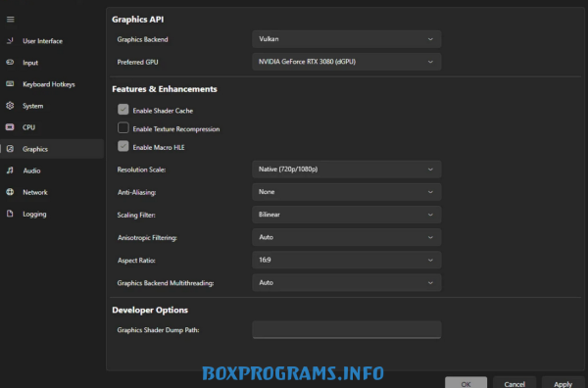Click the Aspect Ratio: label
This screenshot has width=588, height=388.
coord(136,261)
